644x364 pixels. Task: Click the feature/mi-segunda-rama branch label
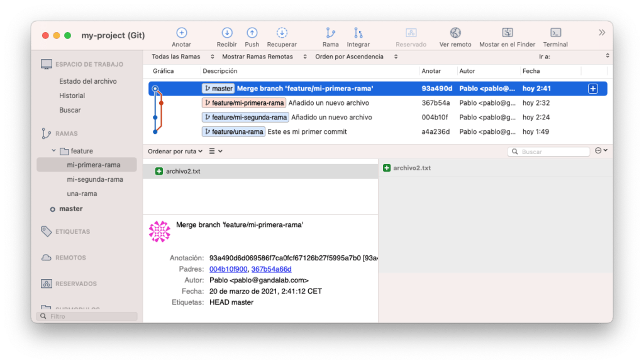click(x=245, y=118)
